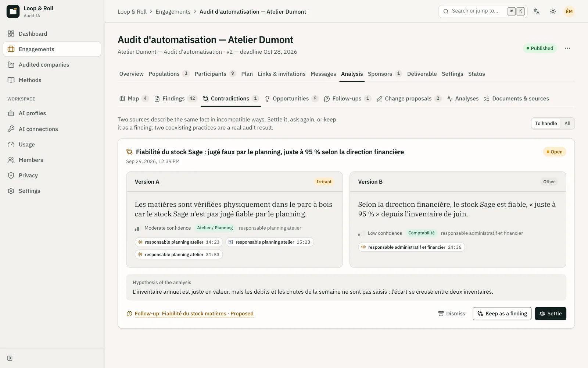Collapse the sidebar panel icon

click(10, 358)
